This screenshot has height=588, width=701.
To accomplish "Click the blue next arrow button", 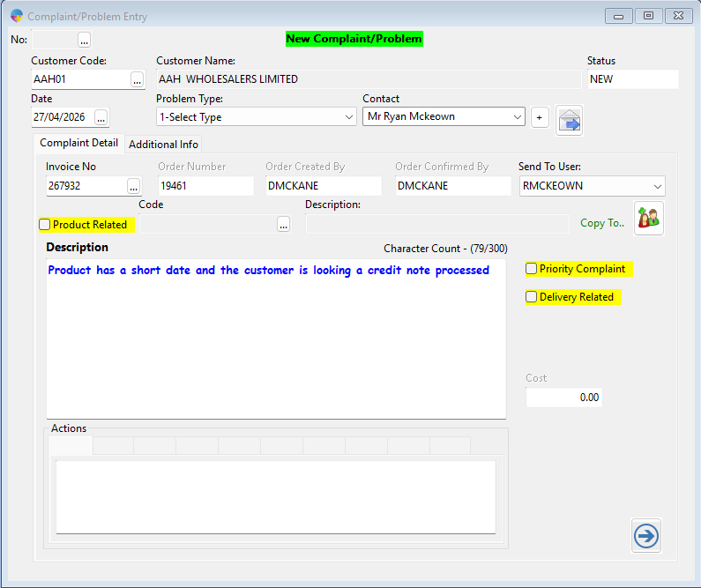I will (x=646, y=536).
